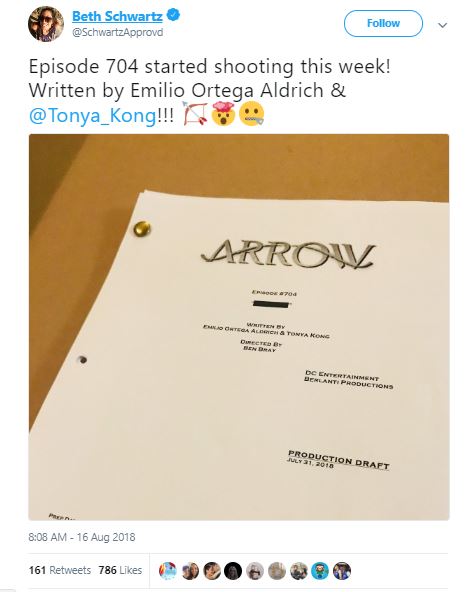Click the Arrow logo on the script image
Screen dimensions: 471x592
point(288,254)
